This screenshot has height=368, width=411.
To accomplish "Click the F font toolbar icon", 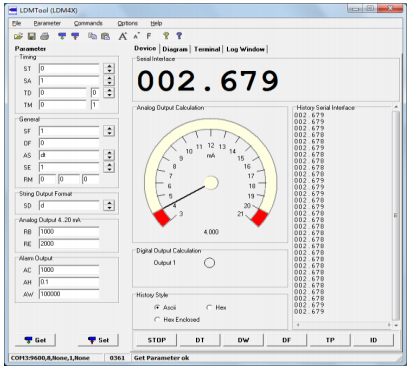I will point(149,36).
